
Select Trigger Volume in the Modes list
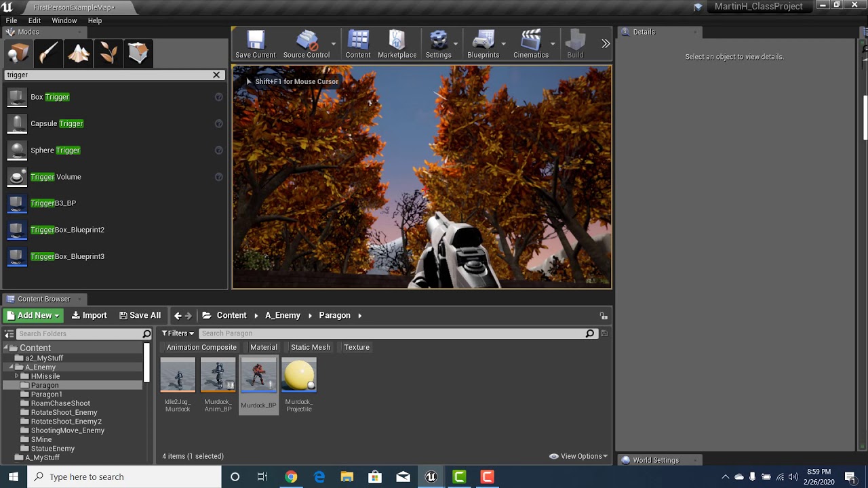click(x=114, y=177)
